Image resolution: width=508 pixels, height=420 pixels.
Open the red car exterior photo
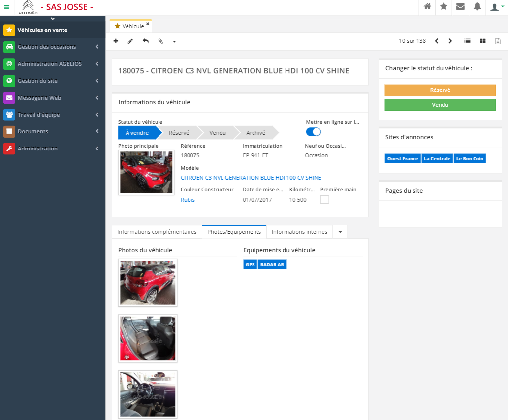pos(148,283)
